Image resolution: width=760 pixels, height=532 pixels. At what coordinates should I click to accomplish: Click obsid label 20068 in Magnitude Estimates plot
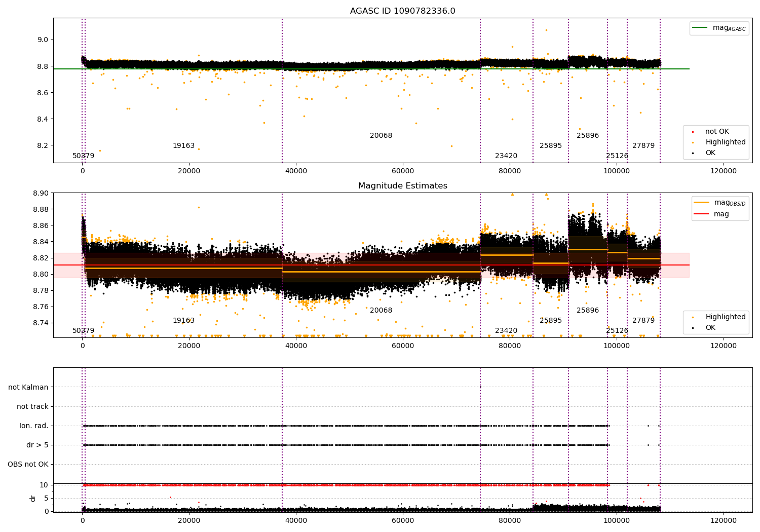pyautogui.click(x=381, y=310)
